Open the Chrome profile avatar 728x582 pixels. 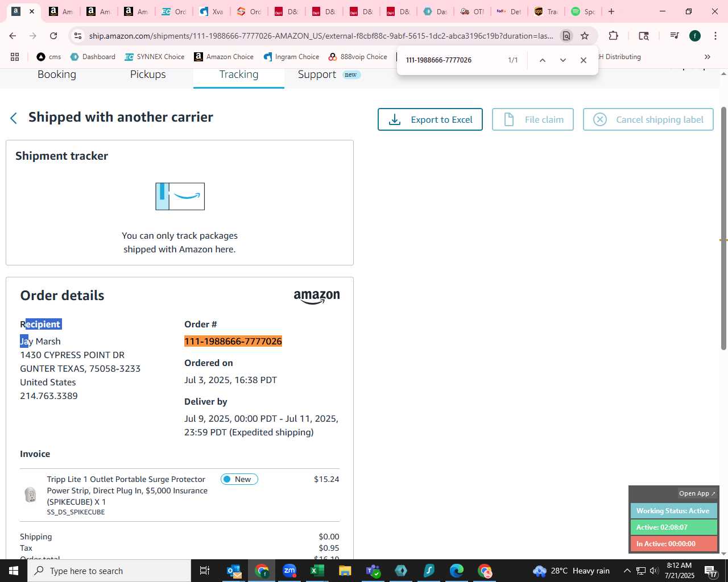pos(695,36)
